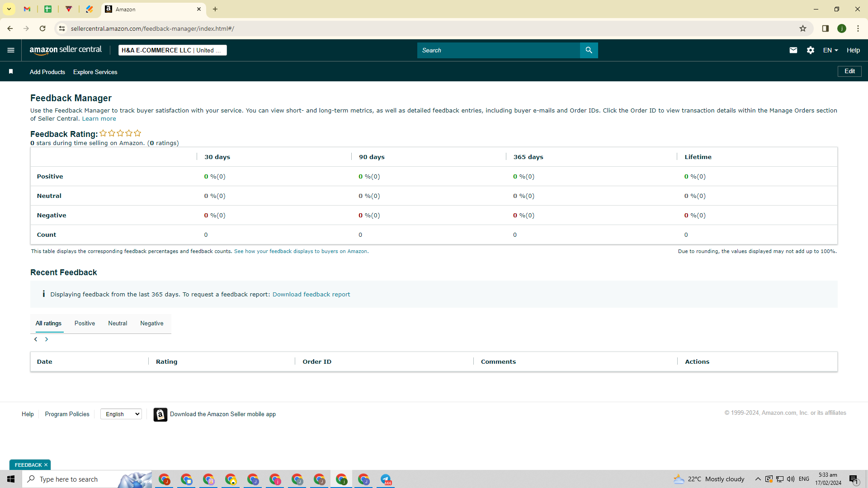Show hidden system tray icons
This screenshot has height=488, width=868.
tap(758, 479)
